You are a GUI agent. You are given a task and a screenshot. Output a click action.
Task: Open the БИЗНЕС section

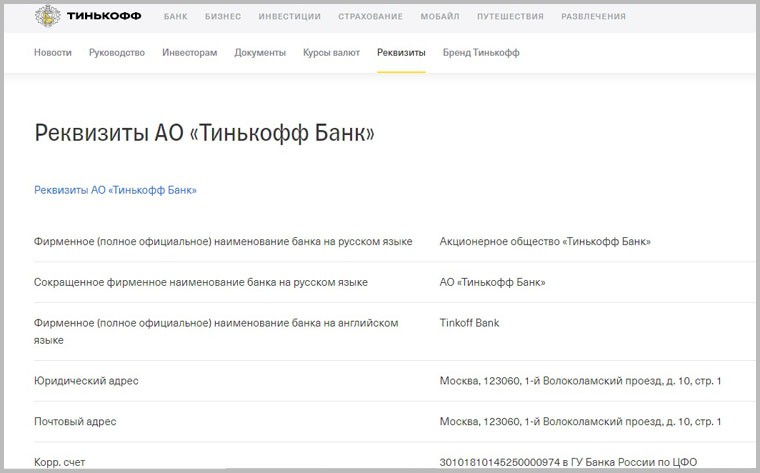[222, 16]
